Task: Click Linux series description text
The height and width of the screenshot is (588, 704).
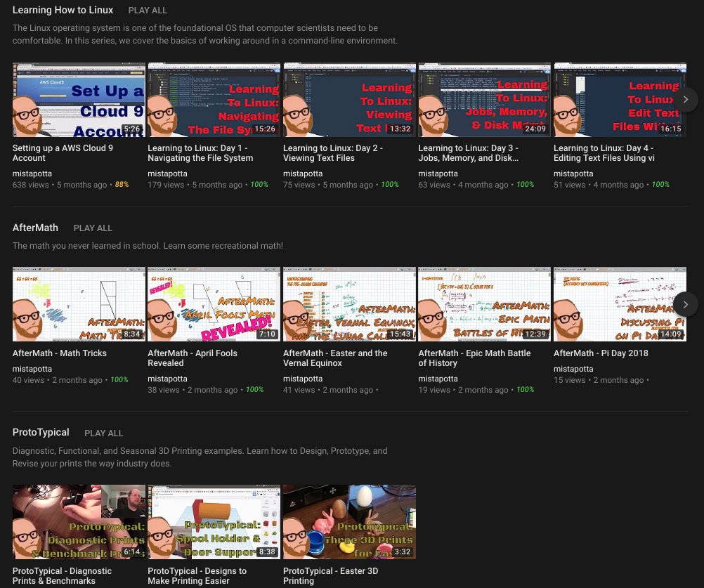Action: 205,34
